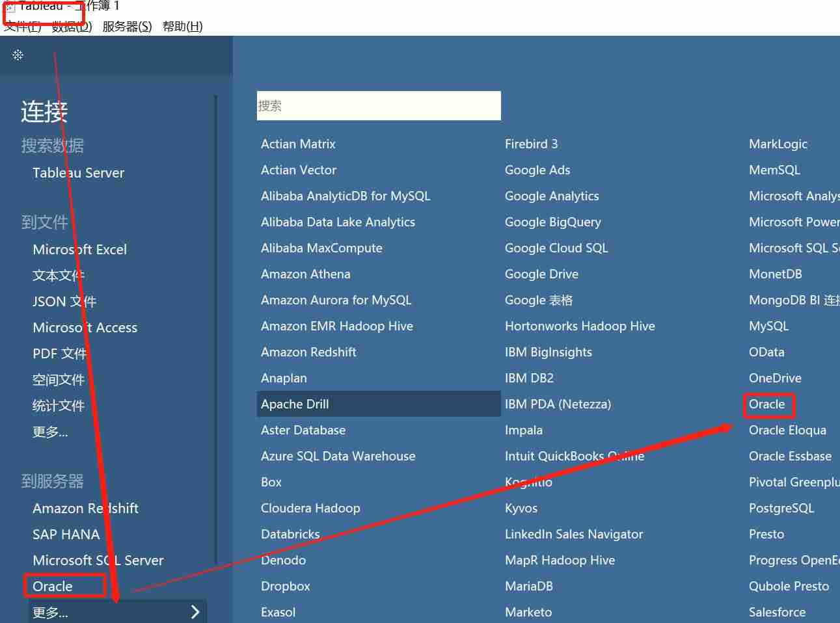Choose the 统计文件 connection
This screenshot has height=623, width=840.
coord(59,406)
